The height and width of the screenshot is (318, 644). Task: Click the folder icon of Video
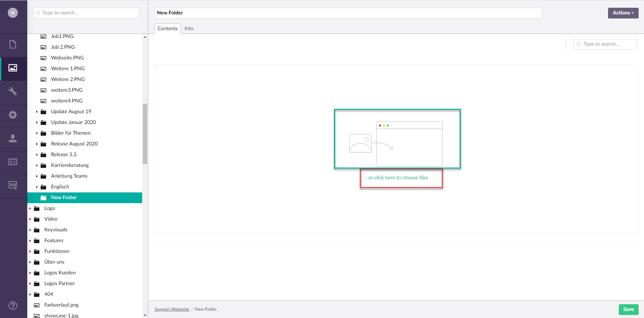pos(37,219)
